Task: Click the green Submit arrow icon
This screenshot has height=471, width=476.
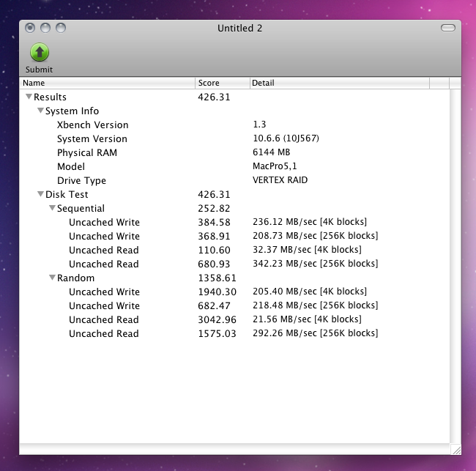Action: click(40, 52)
